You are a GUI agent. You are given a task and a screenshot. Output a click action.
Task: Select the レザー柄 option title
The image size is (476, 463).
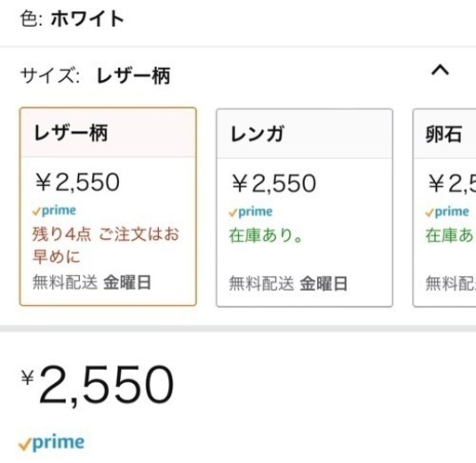(x=71, y=133)
